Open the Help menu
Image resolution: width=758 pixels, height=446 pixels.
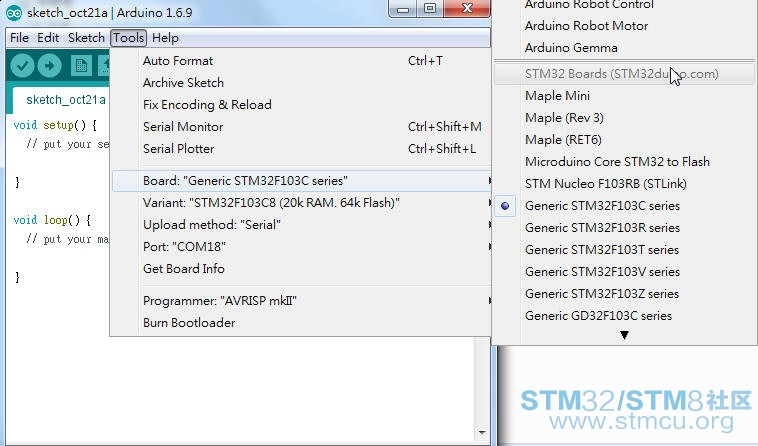click(165, 38)
